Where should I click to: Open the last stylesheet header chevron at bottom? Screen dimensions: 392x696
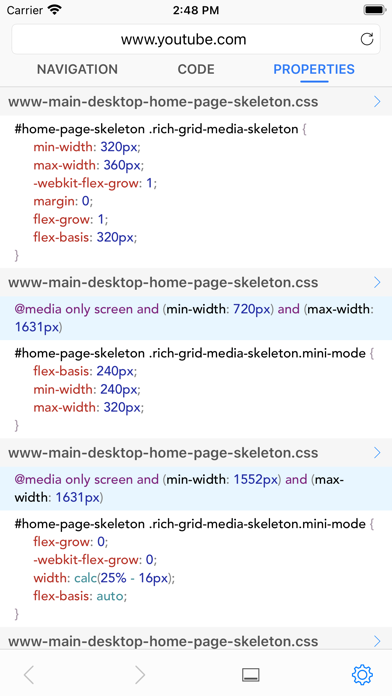pos(377,641)
